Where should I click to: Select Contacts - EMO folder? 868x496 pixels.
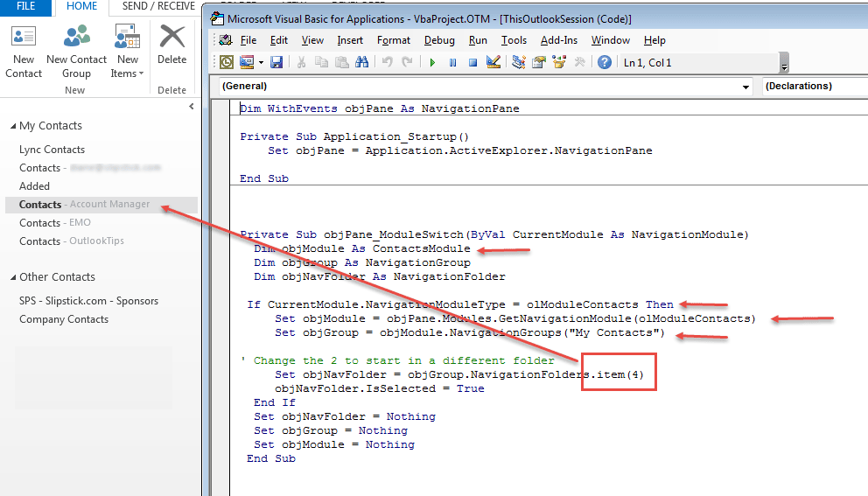55,222
